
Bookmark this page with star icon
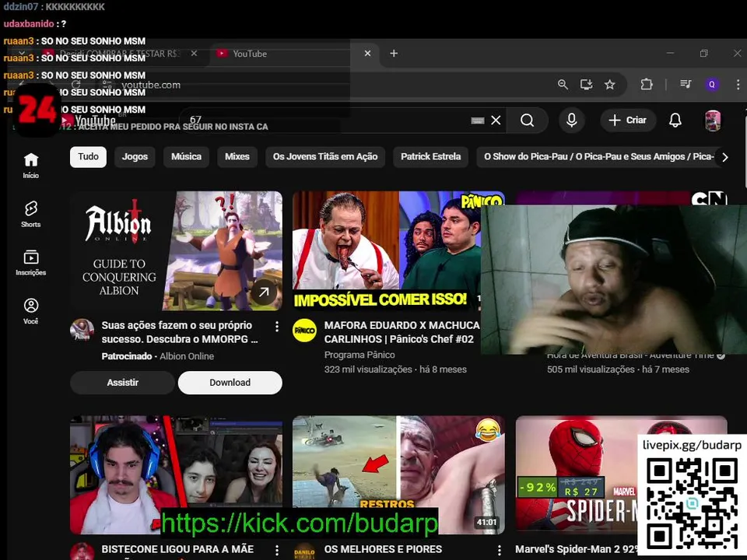coord(609,85)
